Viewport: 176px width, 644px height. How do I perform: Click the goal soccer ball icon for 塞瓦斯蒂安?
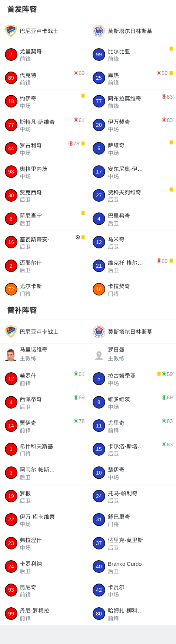[x=78, y=237]
